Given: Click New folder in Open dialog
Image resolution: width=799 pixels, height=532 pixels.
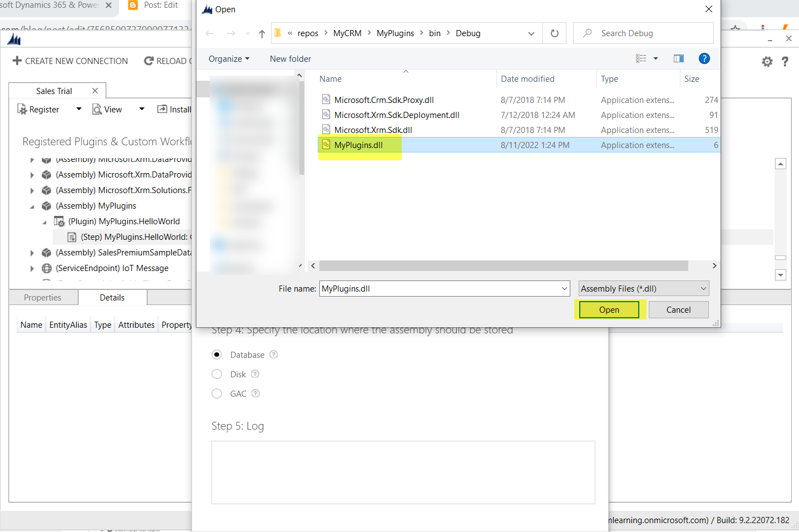Looking at the screenshot, I should 290,59.
